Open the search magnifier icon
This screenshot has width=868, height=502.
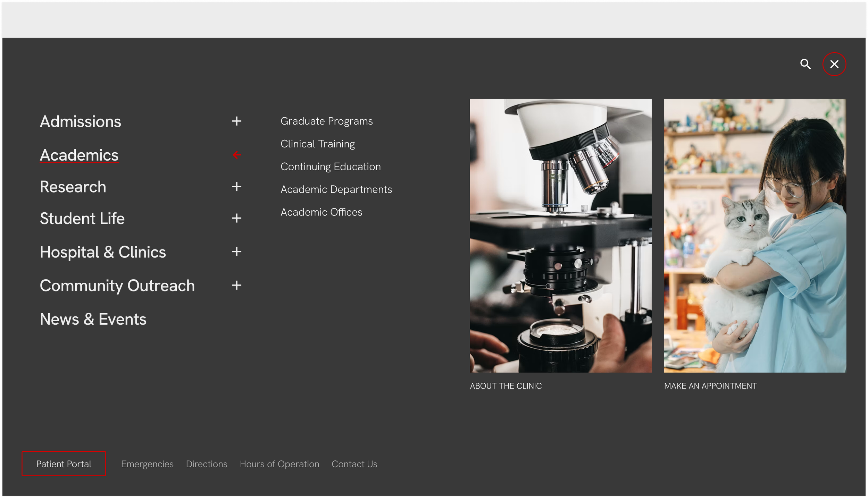tap(805, 64)
